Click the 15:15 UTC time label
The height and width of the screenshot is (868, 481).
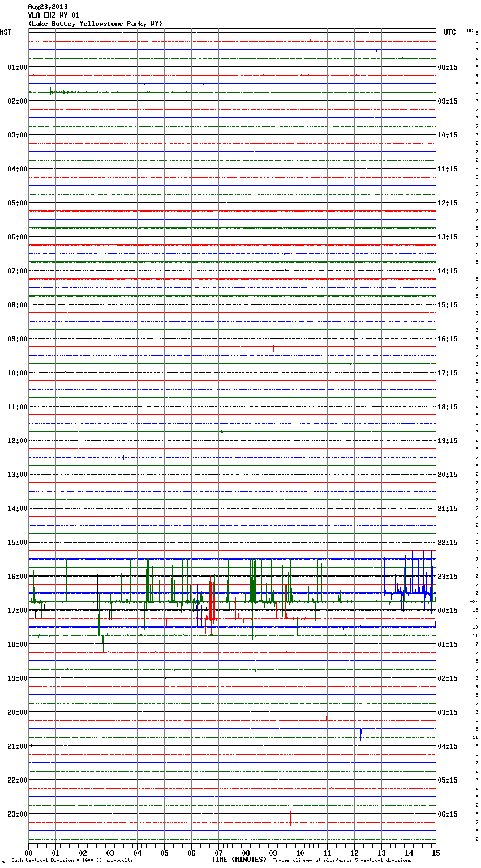coord(448,305)
